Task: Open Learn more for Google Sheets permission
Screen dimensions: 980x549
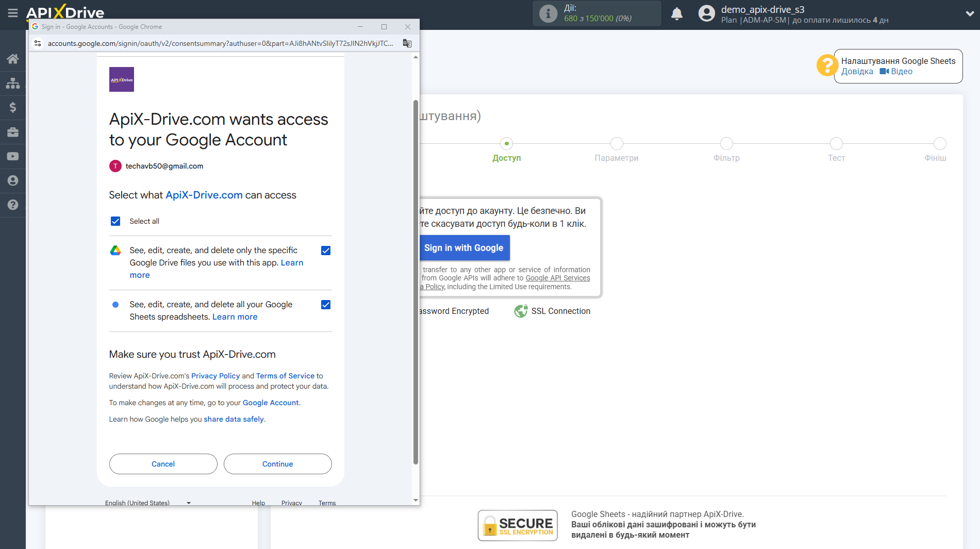Action: click(x=235, y=317)
